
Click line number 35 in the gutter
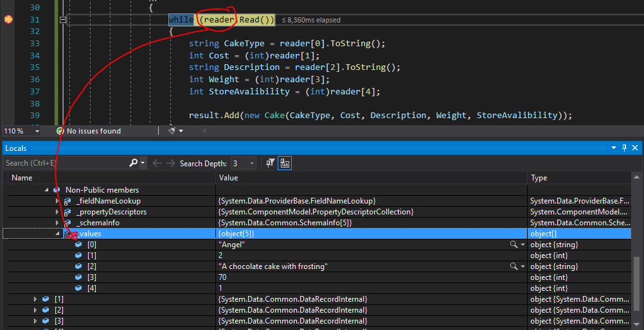(35, 67)
